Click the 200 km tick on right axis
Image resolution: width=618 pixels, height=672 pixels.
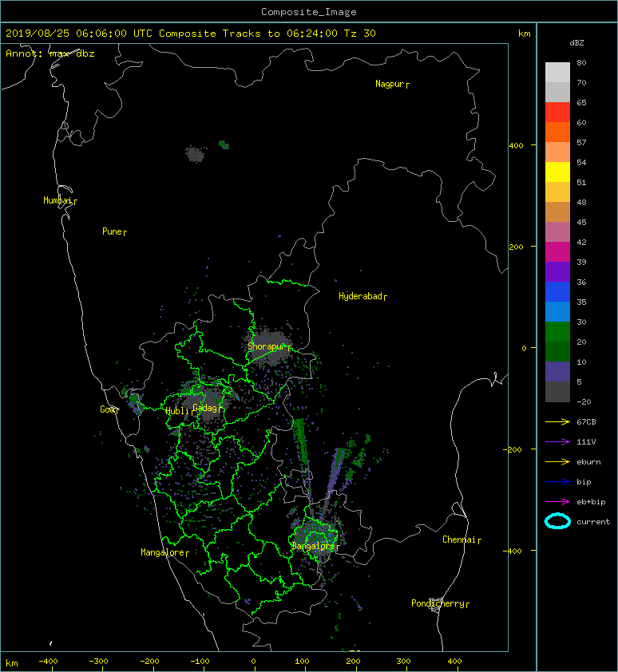pos(517,247)
